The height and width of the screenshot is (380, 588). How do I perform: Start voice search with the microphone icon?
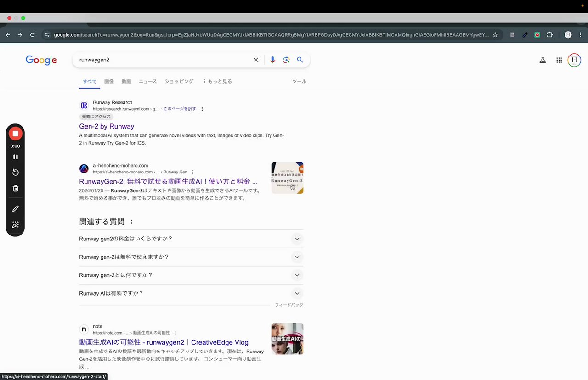(x=273, y=60)
